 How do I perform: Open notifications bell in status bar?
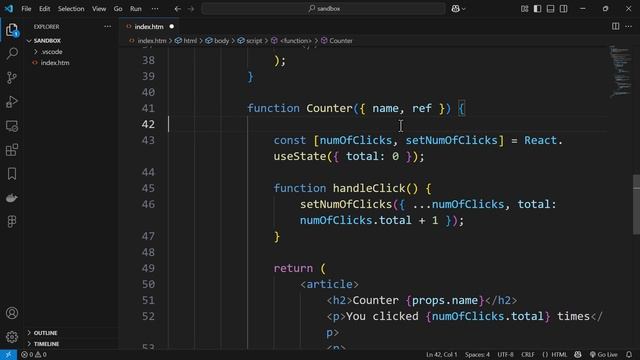[x=629, y=355]
